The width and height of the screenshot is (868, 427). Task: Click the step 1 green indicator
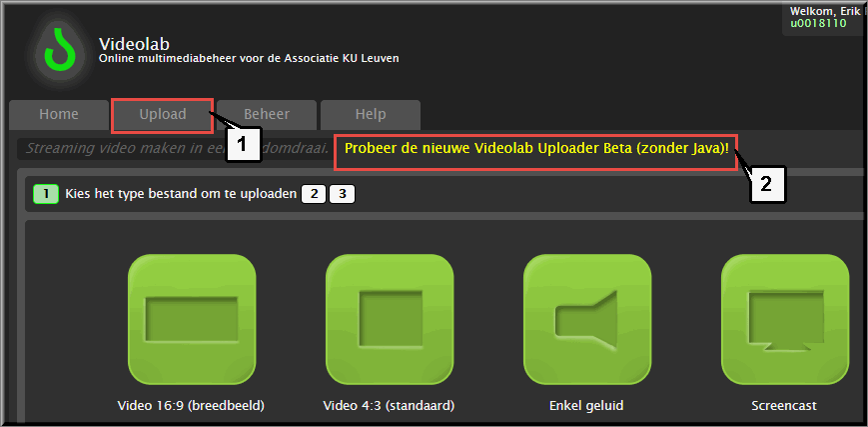click(x=46, y=195)
